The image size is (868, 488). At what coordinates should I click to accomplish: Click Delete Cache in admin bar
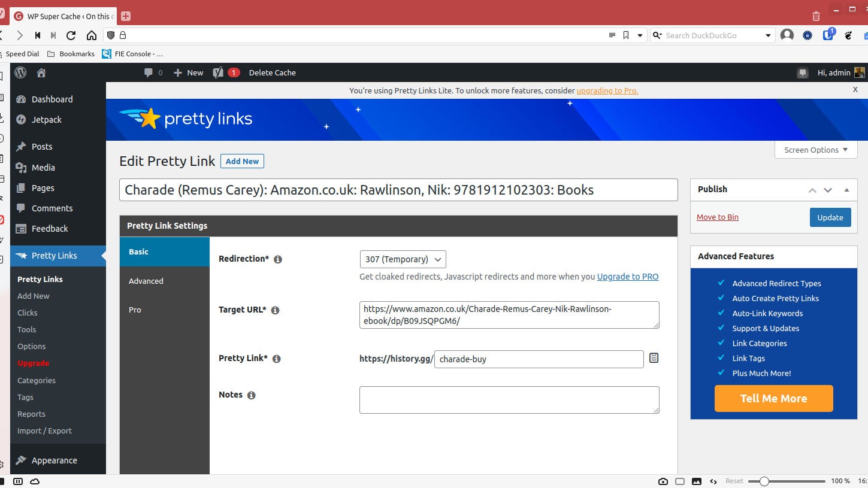coord(273,72)
